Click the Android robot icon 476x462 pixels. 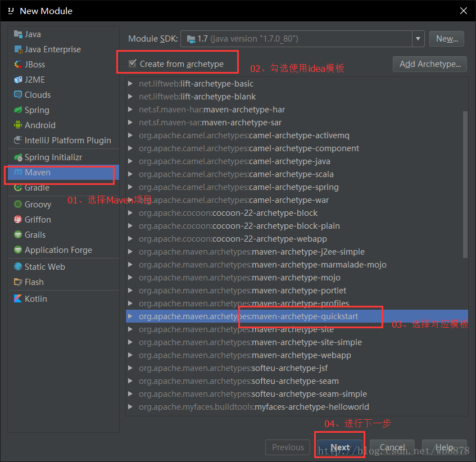click(18, 125)
